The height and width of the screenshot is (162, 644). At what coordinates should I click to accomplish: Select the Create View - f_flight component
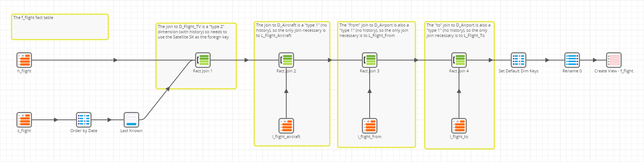pyautogui.click(x=614, y=60)
